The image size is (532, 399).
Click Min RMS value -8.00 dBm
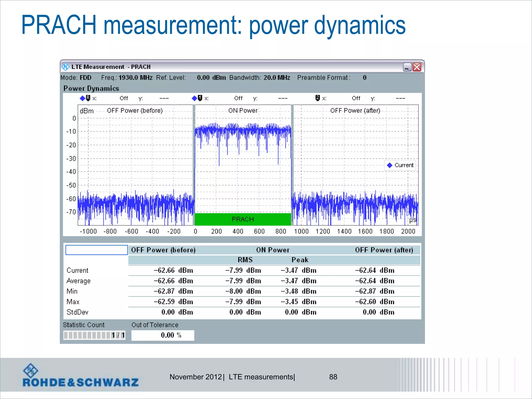[243, 291]
